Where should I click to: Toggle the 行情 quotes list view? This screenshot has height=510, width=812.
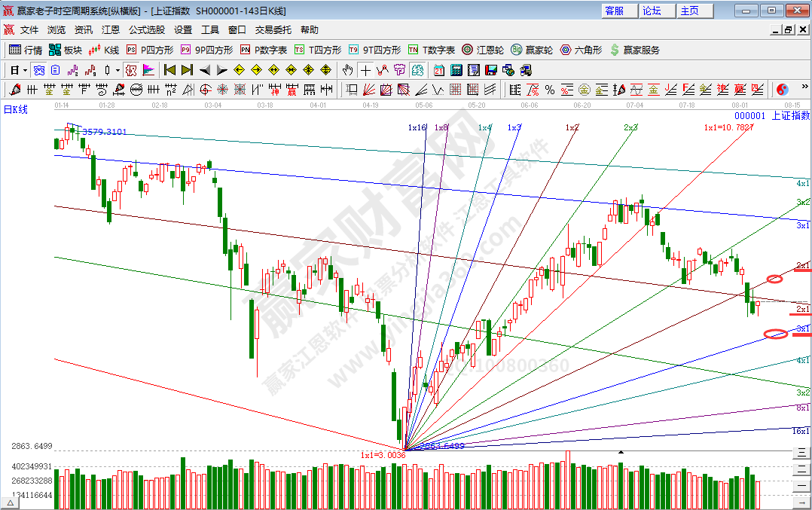pos(25,50)
